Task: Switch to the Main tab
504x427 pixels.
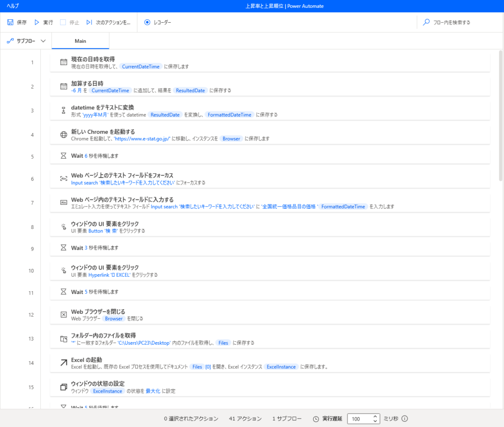Action: [x=80, y=41]
